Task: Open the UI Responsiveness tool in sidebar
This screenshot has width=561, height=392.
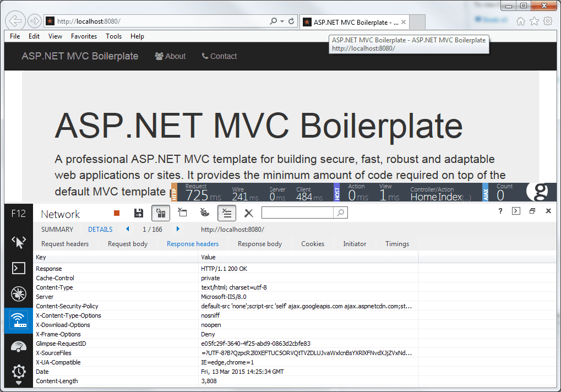Action: [x=19, y=346]
